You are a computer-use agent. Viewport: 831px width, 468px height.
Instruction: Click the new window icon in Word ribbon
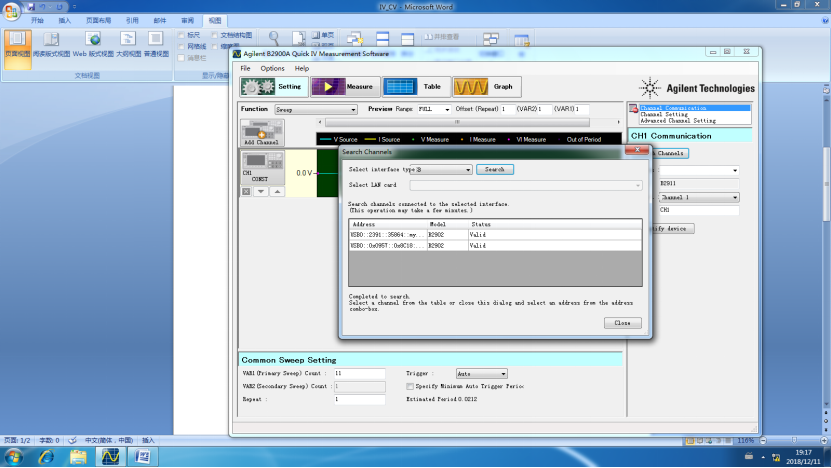coord(354,39)
